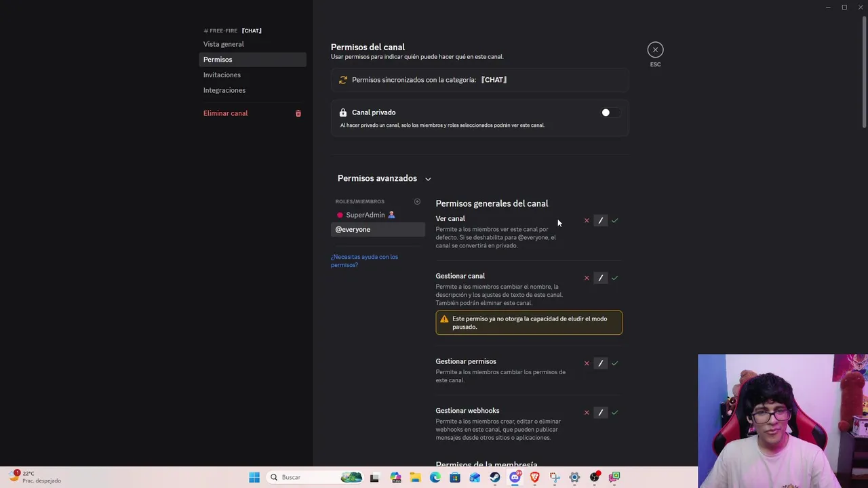The image size is (868, 488).
Task: Open the Vista general settings tab
Action: [252, 44]
